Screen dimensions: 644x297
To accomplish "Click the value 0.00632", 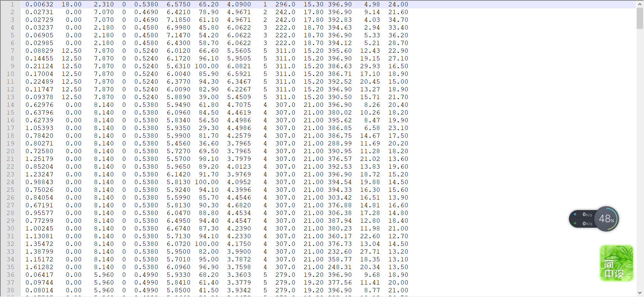I will (x=39, y=4).
